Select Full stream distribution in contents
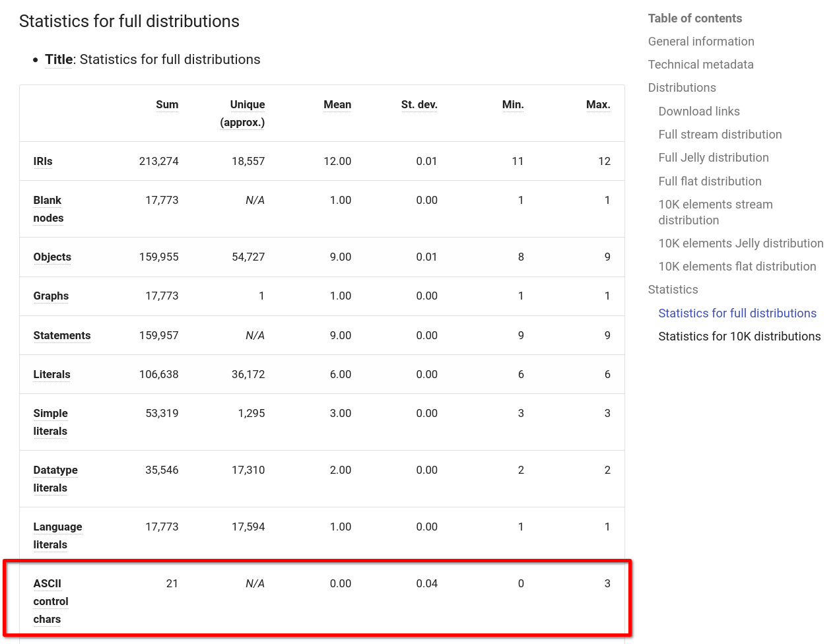839x644 pixels. (720, 134)
